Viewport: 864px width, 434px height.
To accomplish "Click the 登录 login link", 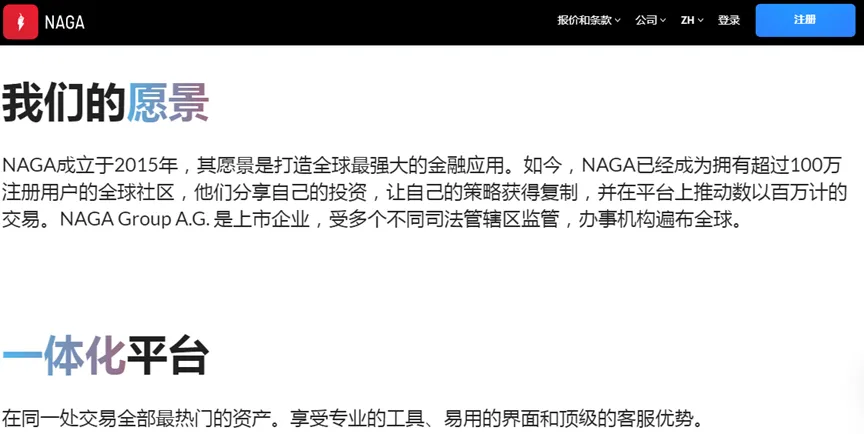I will click(728, 20).
